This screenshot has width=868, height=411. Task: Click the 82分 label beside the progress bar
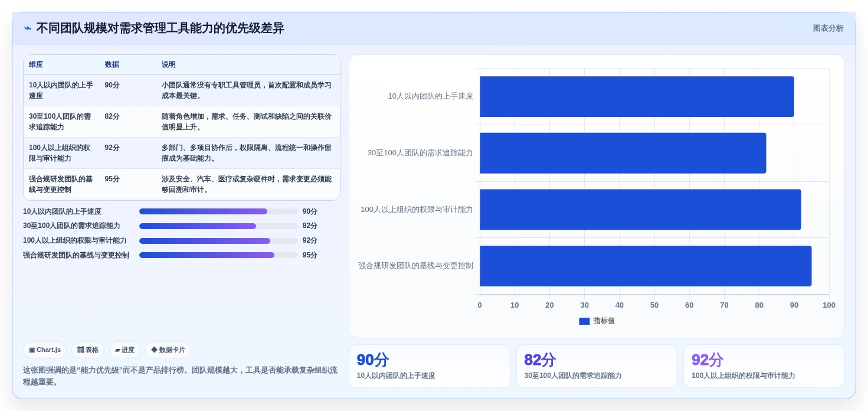point(310,226)
